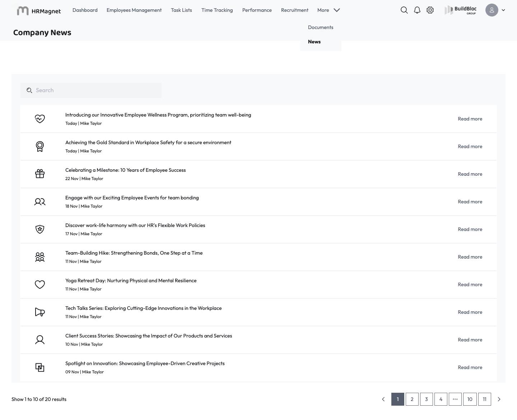Open Employees Management
517x420 pixels.
point(134,10)
